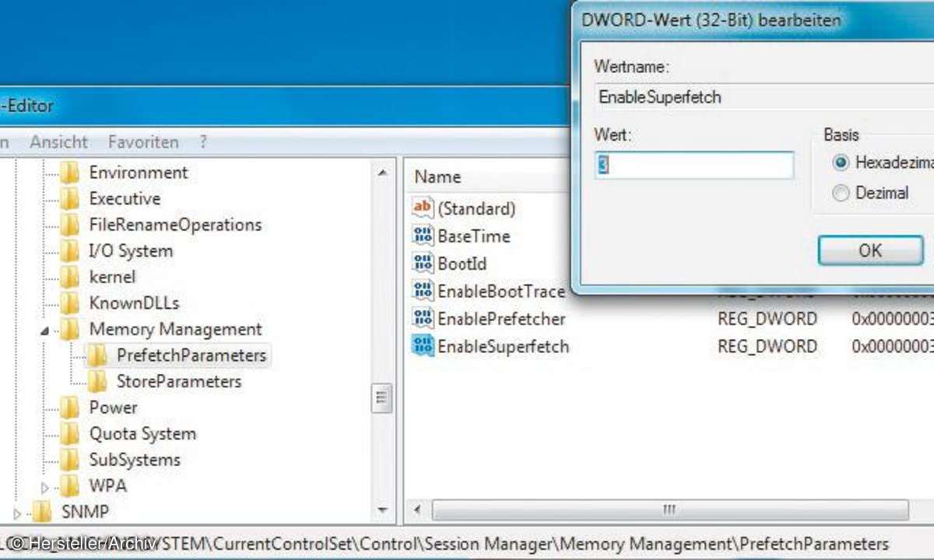This screenshot has height=560, width=934.
Task: Click the Wertname field EnableSuperfetch
Action: coord(764,97)
